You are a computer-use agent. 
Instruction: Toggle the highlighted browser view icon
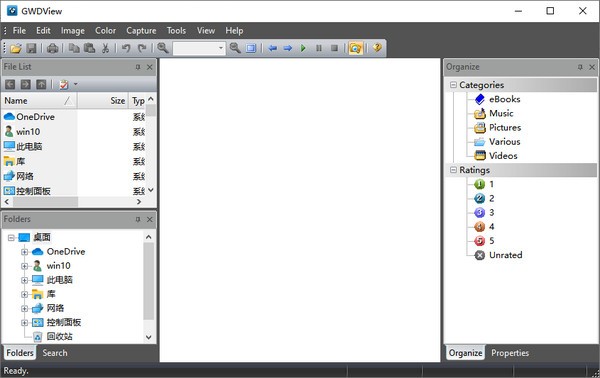(x=355, y=48)
